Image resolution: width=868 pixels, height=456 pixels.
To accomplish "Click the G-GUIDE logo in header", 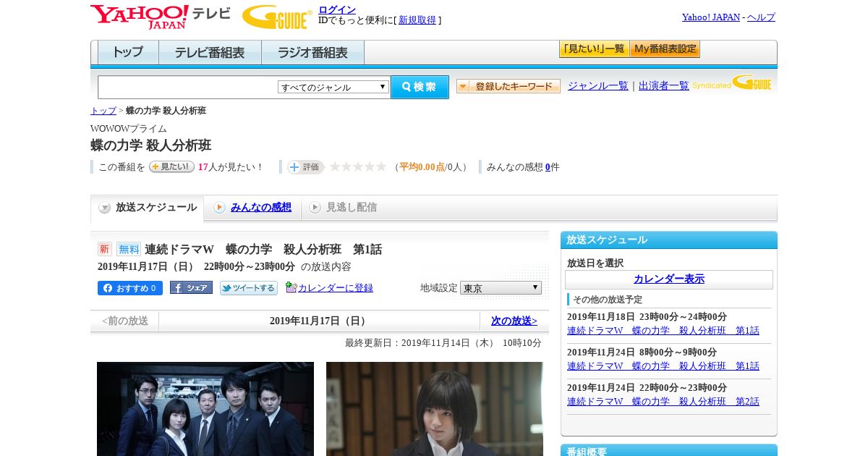I will 277,17.
